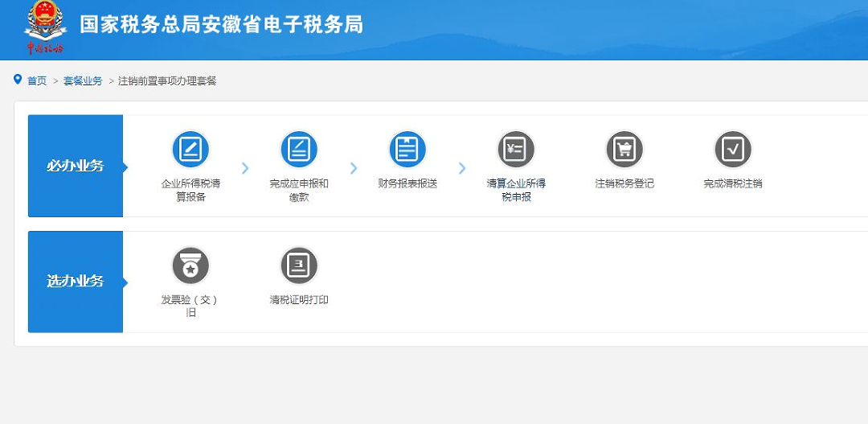Screen dimensions: 868x424
Task: Open 发票验（交）旧 medal icon
Action: click(190, 266)
